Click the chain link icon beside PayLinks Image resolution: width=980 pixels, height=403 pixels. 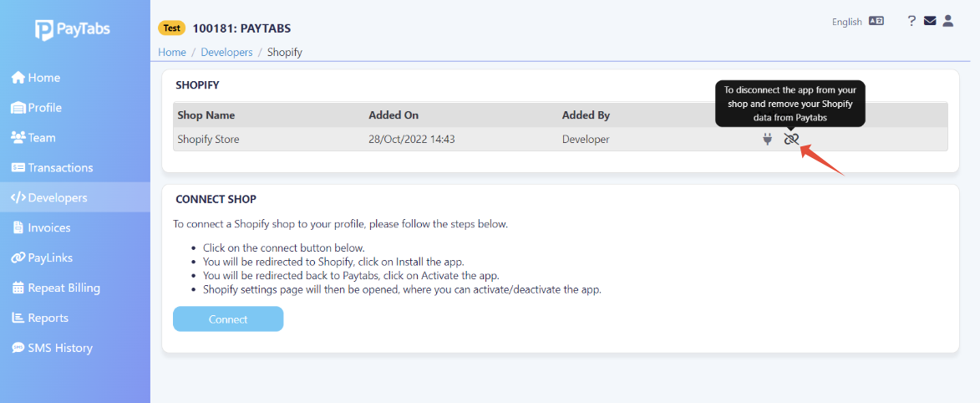(x=18, y=258)
